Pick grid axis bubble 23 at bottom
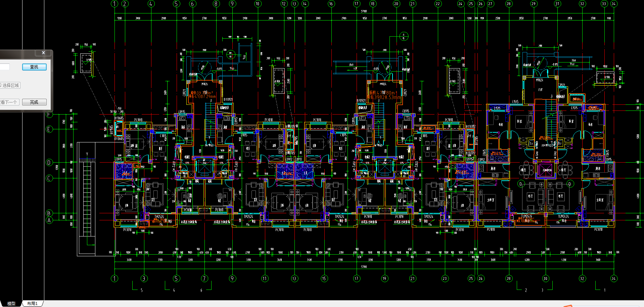 (445, 278)
